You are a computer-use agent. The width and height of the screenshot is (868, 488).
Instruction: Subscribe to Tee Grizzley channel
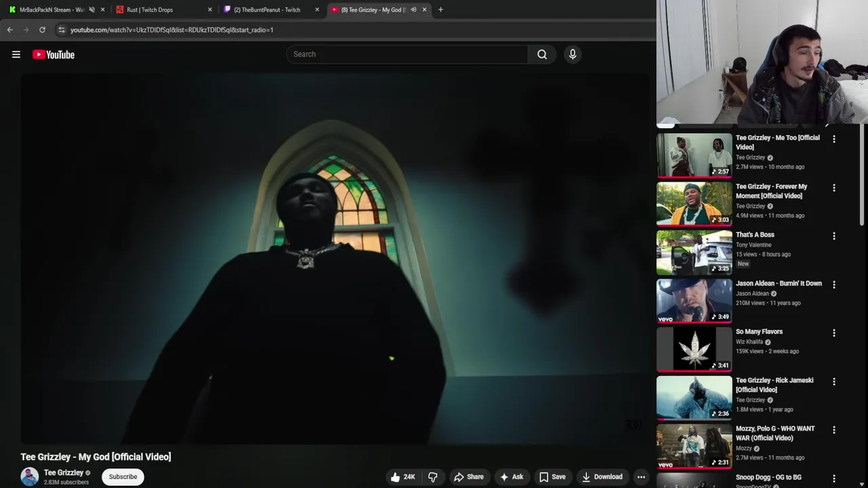(x=123, y=476)
